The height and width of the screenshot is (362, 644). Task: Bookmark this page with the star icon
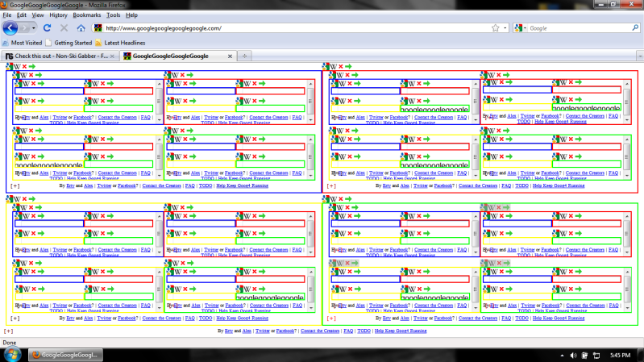(x=495, y=27)
